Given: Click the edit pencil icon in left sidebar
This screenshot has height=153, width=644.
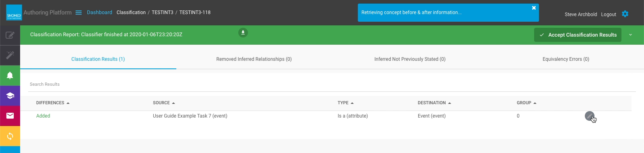Looking at the screenshot, I should point(10,35).
